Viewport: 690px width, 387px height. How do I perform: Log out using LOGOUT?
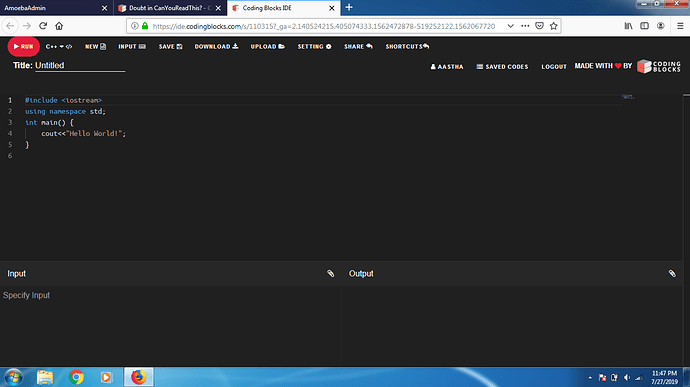pos(554,66)
